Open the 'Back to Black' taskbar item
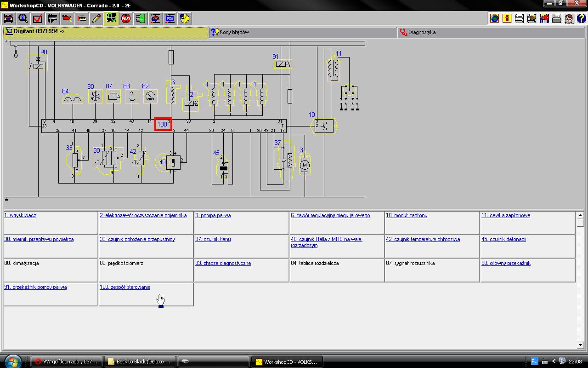This screenshot has width=588, height=368. coord(139,362)
